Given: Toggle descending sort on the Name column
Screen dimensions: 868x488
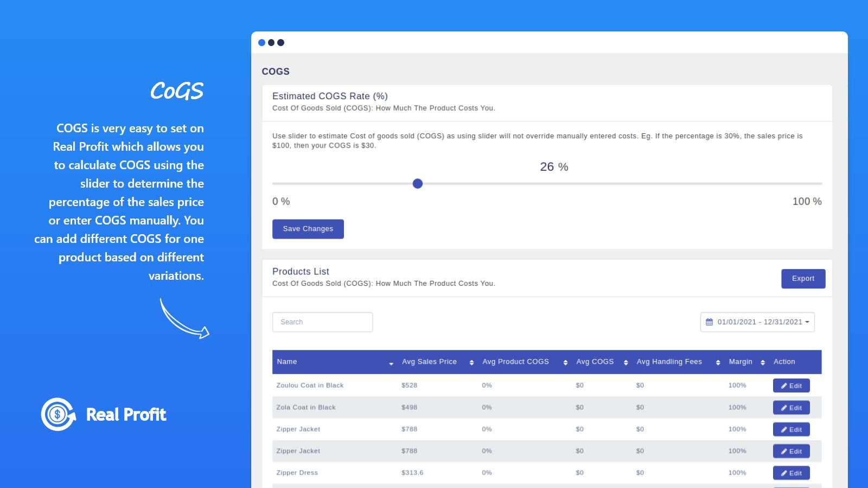Looking at the screenshot, I should tap(390, 364).
